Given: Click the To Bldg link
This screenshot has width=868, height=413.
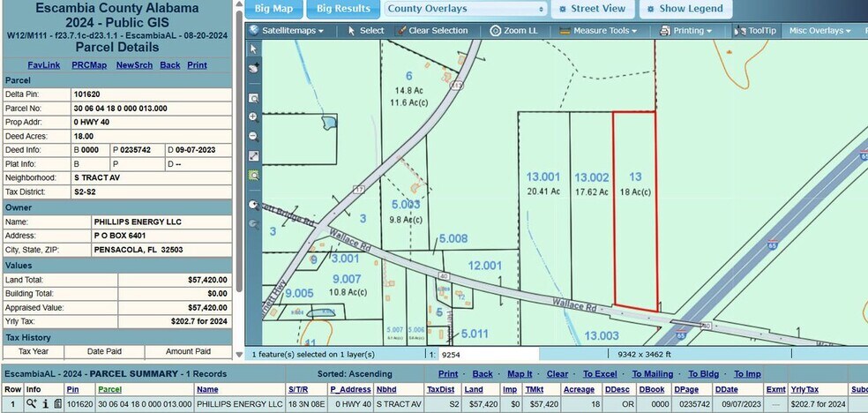Looking at the screenshot, I should (x=704, y=374).
